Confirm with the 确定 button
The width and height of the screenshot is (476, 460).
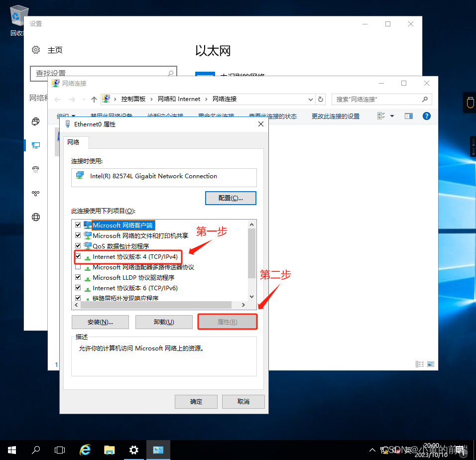point(196,402)
